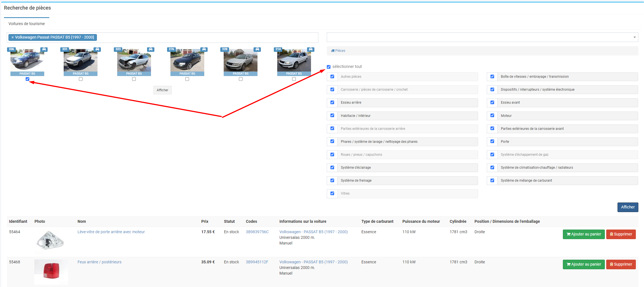This screenshot has width=644, height=287.
Task: Click the car icon on thumbnail 214
Action: click(x=310, y=49)
